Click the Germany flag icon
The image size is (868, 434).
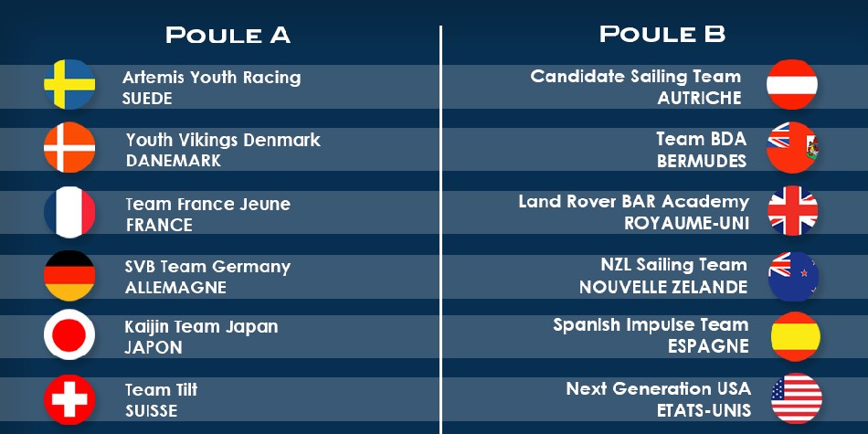[x=69, y=276]
